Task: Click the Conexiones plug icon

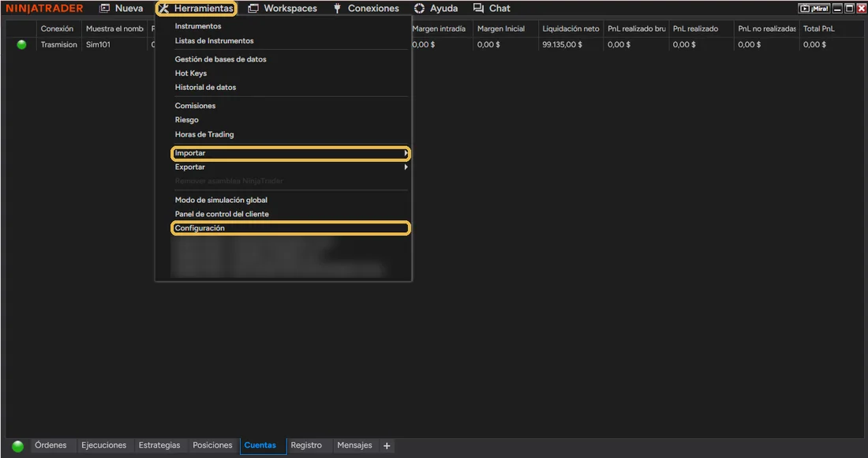Action: (337, 9)
